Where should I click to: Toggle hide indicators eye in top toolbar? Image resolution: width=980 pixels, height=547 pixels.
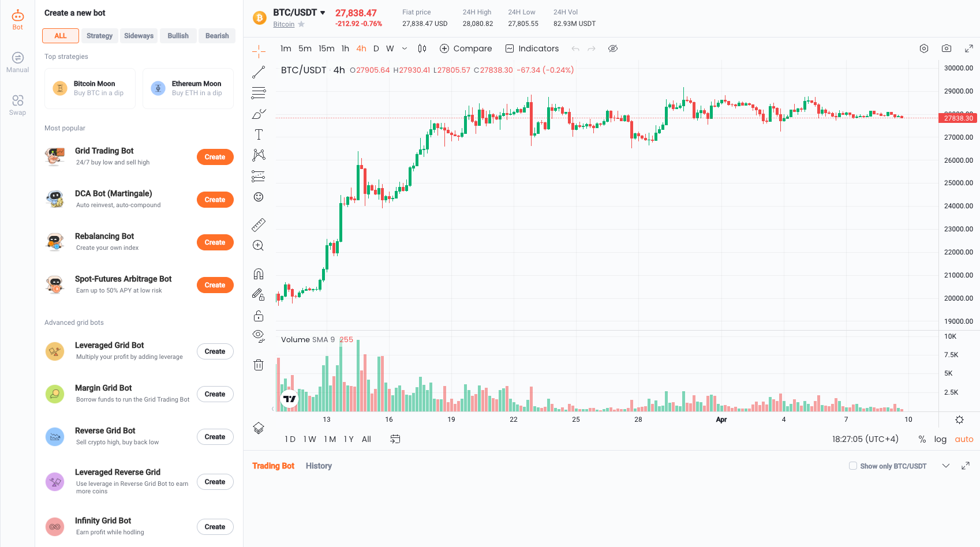[x=613, y=48]
